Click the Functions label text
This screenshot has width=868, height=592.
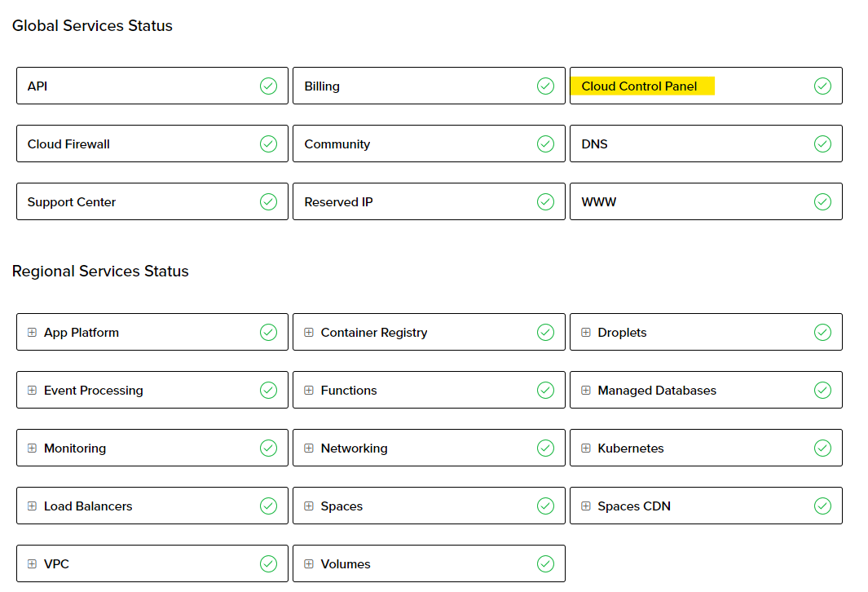pyautogui.click(x=349, y=391)
